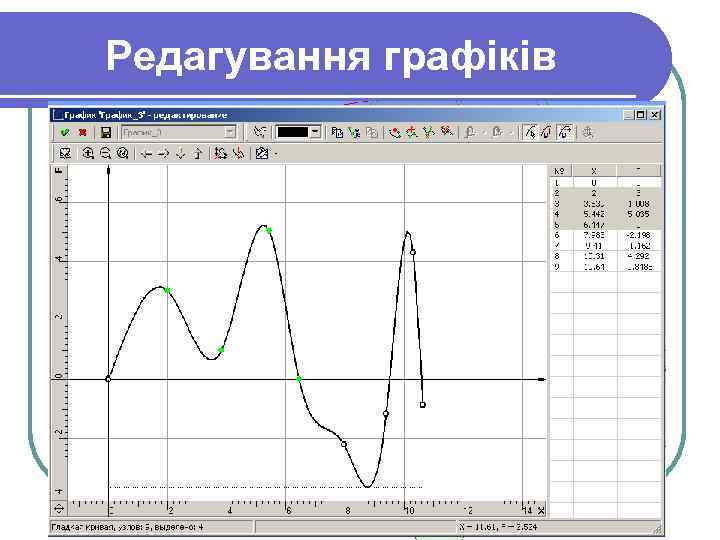This screenshot has height=540, width=720.
Task: Click the greyed anchor icon at toolbar end
Action: (588, 133)
